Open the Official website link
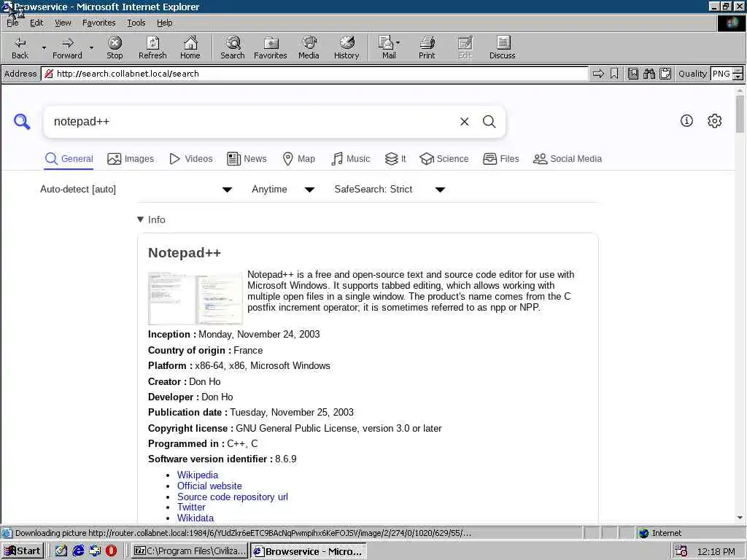This screenshot has width=747, height=560. click(209, 486)
